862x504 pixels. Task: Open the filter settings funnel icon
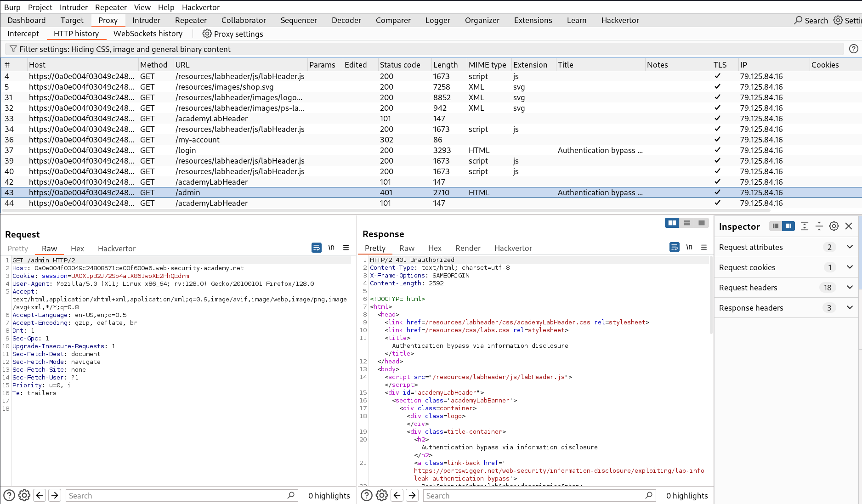[x=13, y=49]
